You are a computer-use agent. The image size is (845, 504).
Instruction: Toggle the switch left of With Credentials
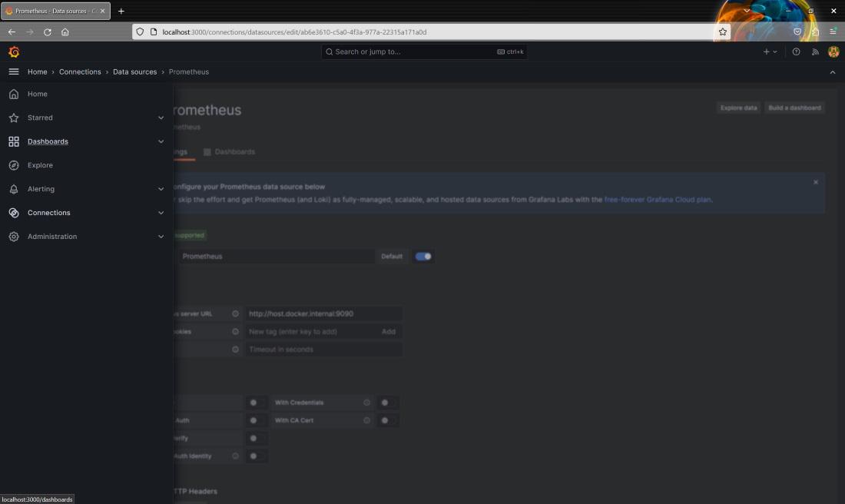point(256,403)
